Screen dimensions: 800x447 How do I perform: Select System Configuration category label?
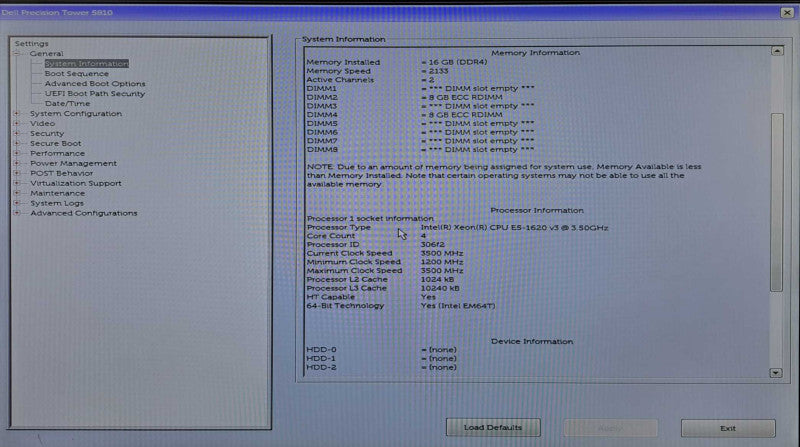coord(76,114)
